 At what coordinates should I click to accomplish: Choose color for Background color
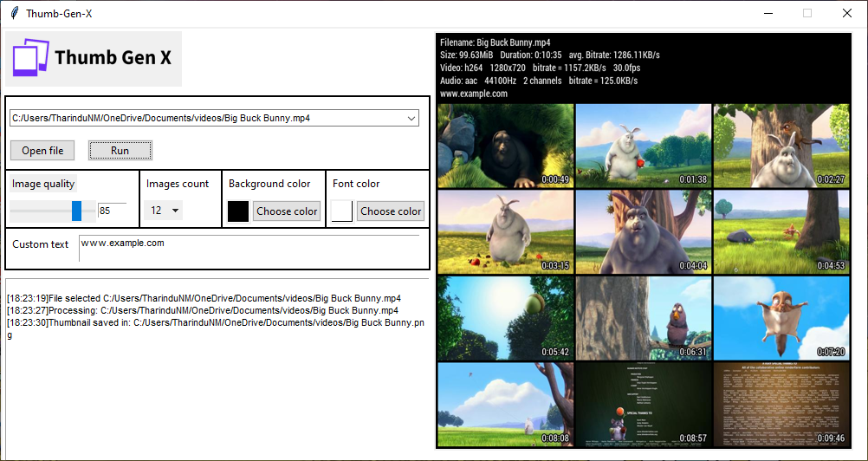click(x=287, y=211)
